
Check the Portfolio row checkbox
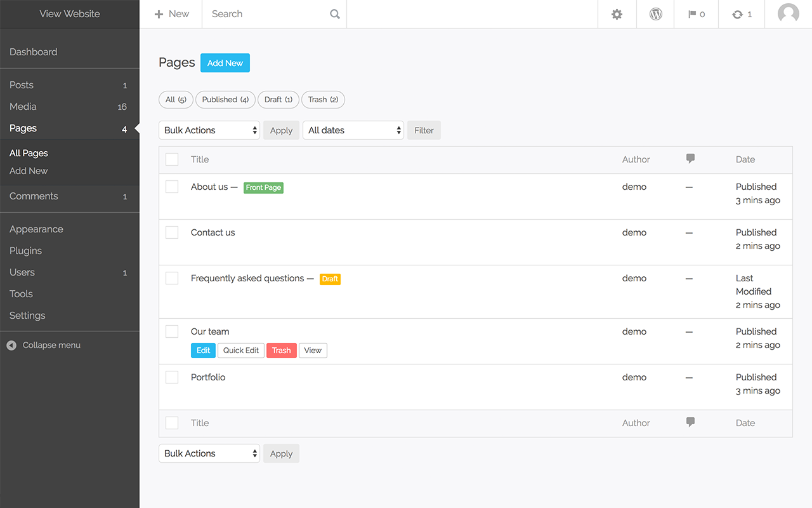coord(172,377)
